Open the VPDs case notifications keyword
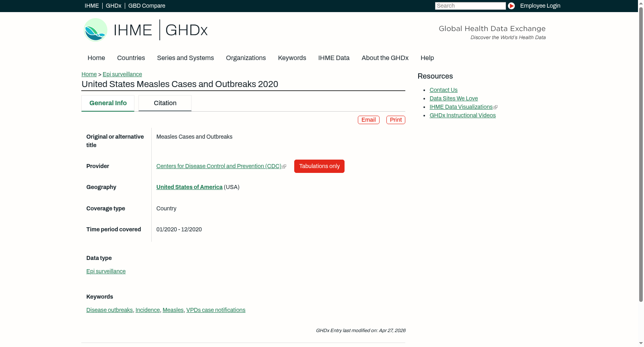This screenshot has width=644, height=347. 216,310
